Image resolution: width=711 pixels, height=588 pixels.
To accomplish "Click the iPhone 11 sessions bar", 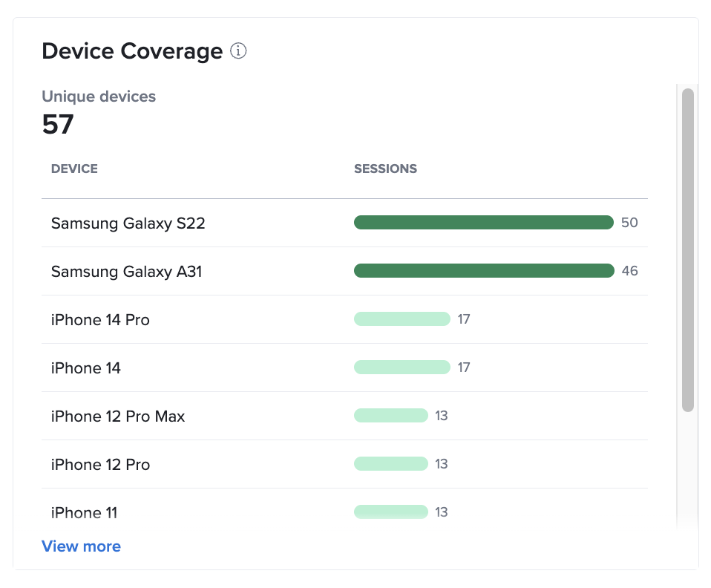I will click(x=391, y=512).
